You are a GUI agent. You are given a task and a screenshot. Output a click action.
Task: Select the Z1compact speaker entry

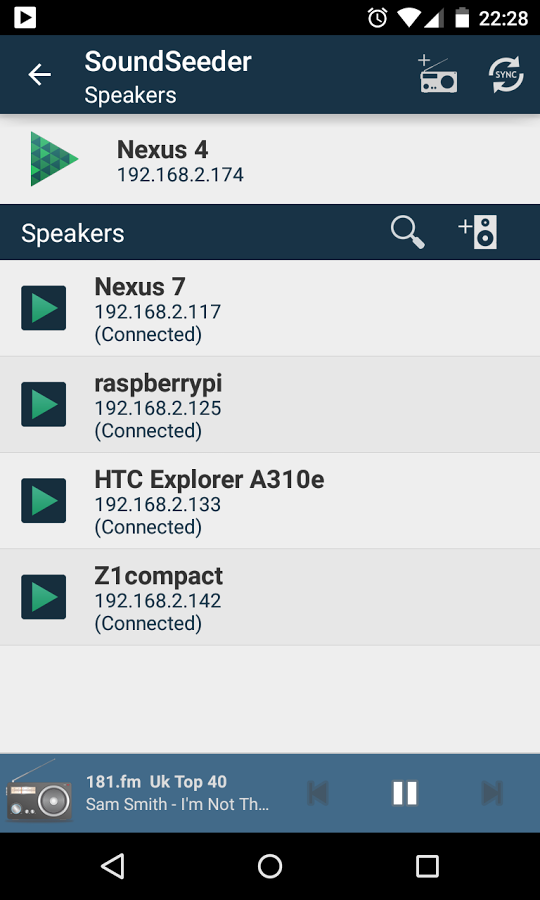click(x=270, y=597)
